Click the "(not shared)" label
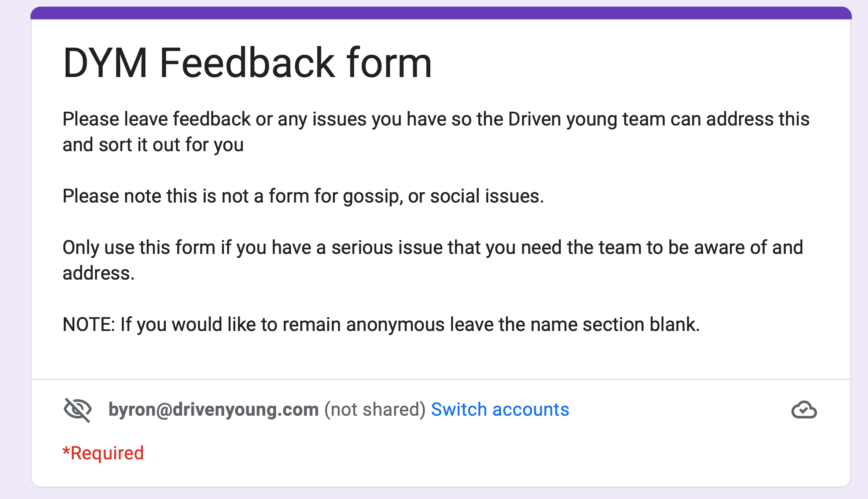868x499 pixels. (x=375, y=409)
